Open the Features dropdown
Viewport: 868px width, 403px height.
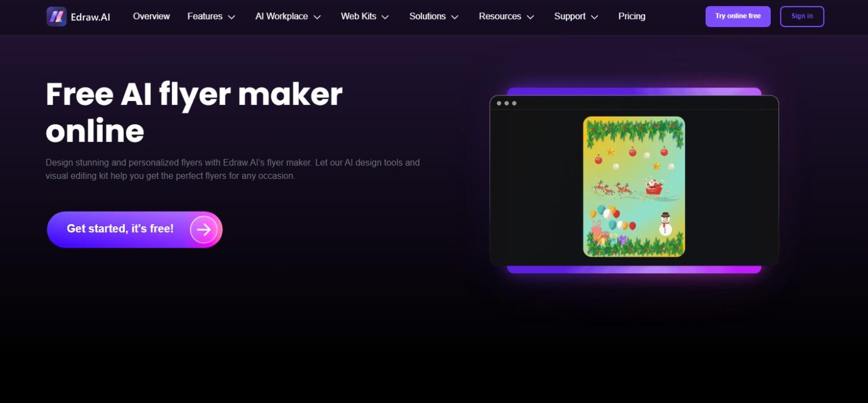(x=211, y=16)
